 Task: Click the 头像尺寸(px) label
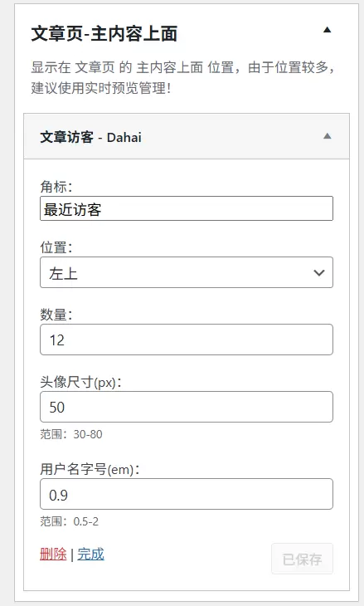pyautogui.click(x=80, y=382)
